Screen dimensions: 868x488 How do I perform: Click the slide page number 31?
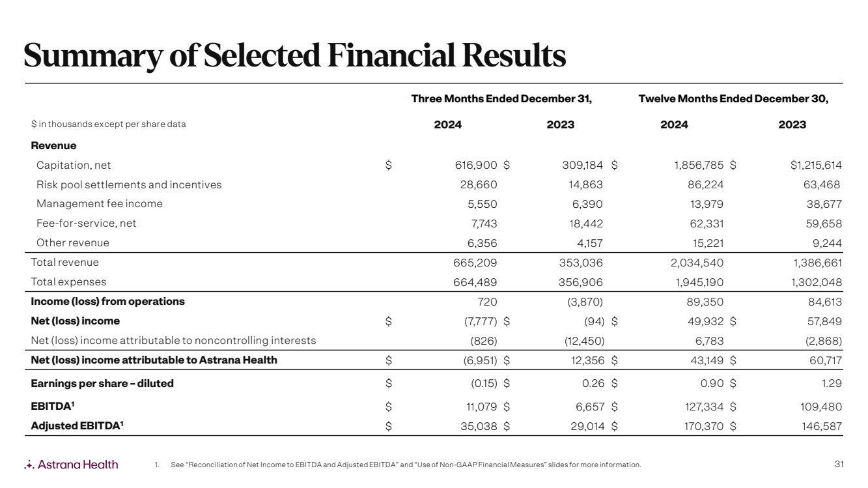(839, 465)
